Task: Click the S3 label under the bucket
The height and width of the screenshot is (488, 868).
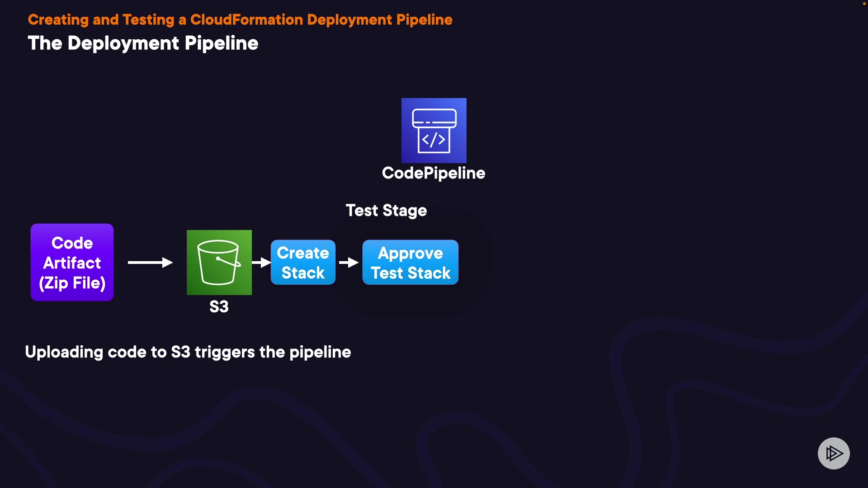Action: [219, 307]
